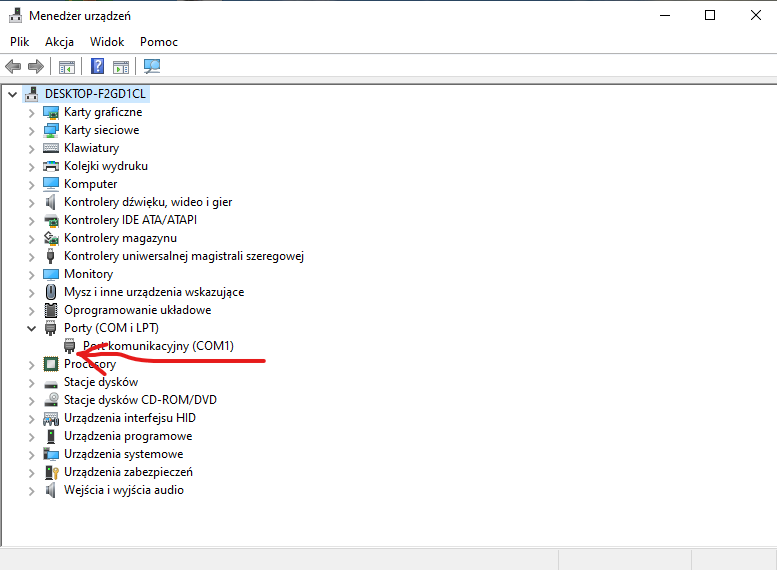Select Urządzenia interfejsu HID tree item

pos(129,418)
